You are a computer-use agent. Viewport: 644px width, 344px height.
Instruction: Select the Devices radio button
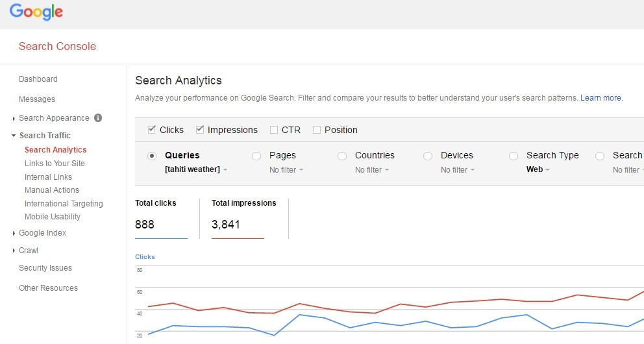point(428,156)
